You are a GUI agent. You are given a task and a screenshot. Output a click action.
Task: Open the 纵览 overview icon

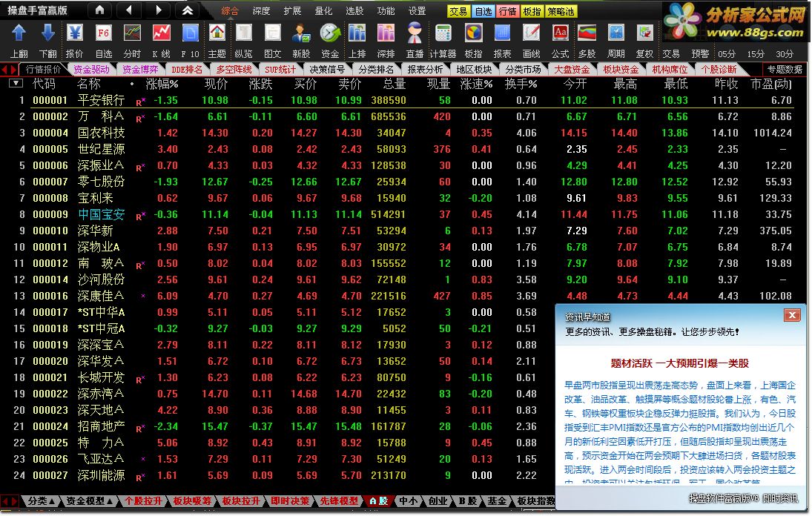(x=244, y=33)
